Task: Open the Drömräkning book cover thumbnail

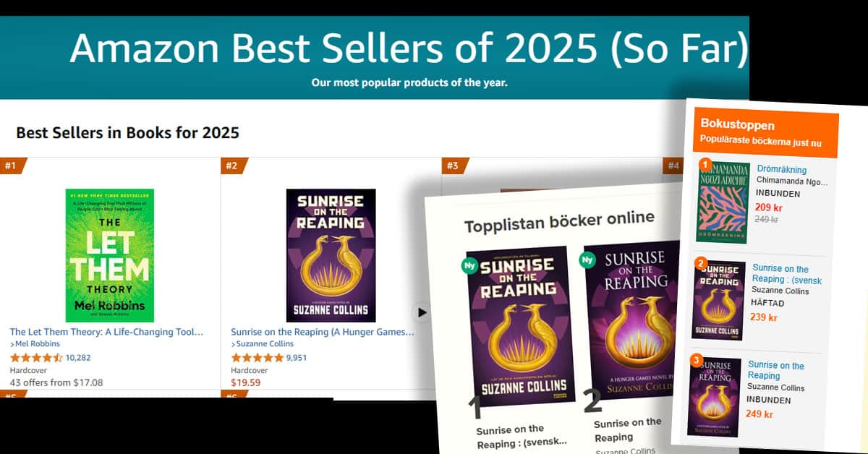Action: pyautogui.click(x=723, y=202)
